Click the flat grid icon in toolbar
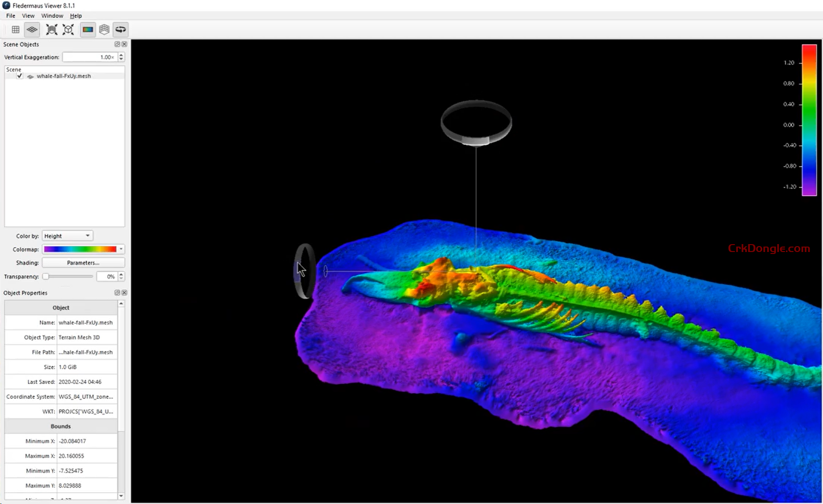This screenshot has width=823, height=504. click(x=16, y=30)
